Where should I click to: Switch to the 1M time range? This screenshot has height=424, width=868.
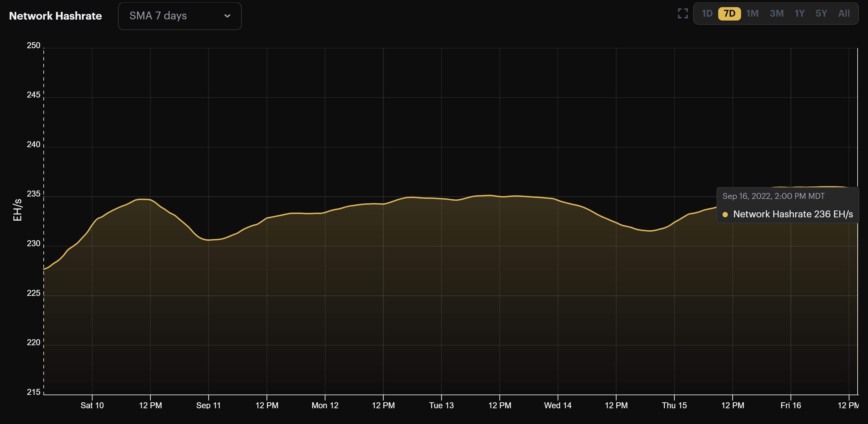tap(753, 13)
